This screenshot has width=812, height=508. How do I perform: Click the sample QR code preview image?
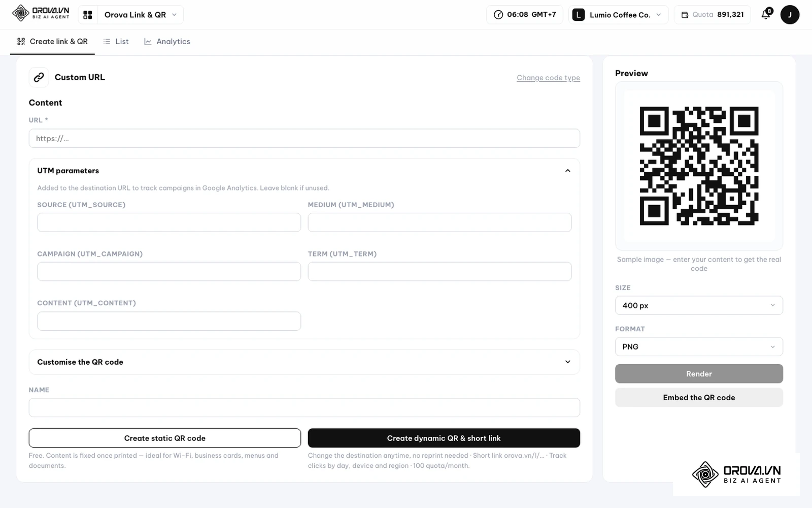click(x=699, y=166)
